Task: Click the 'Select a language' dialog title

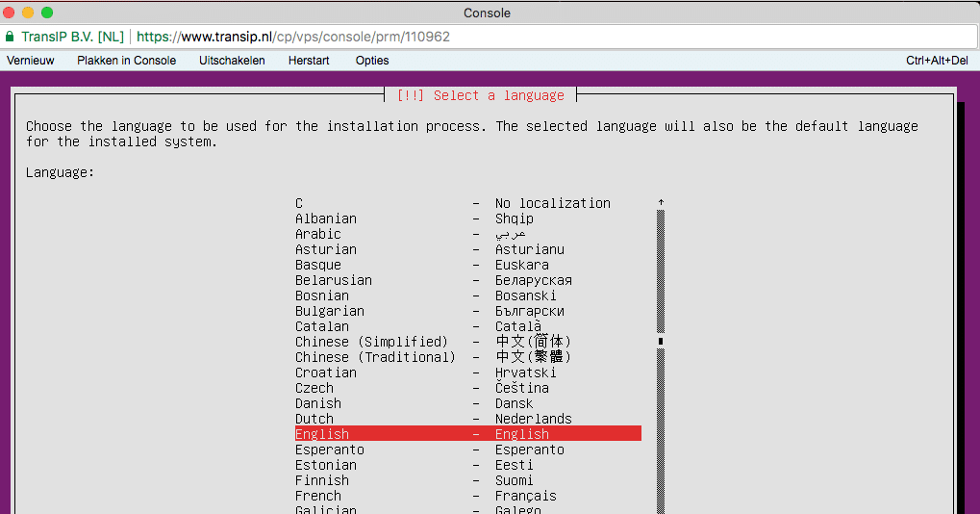Action: 481,95
